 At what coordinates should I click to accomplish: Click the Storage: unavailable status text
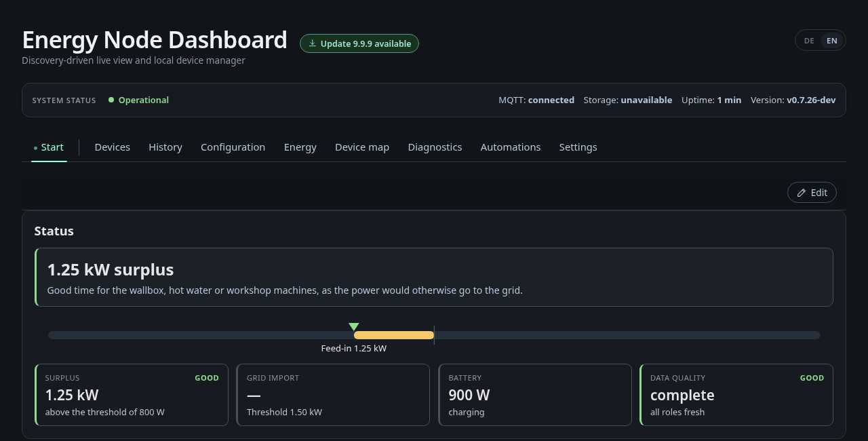click(628, 100)
